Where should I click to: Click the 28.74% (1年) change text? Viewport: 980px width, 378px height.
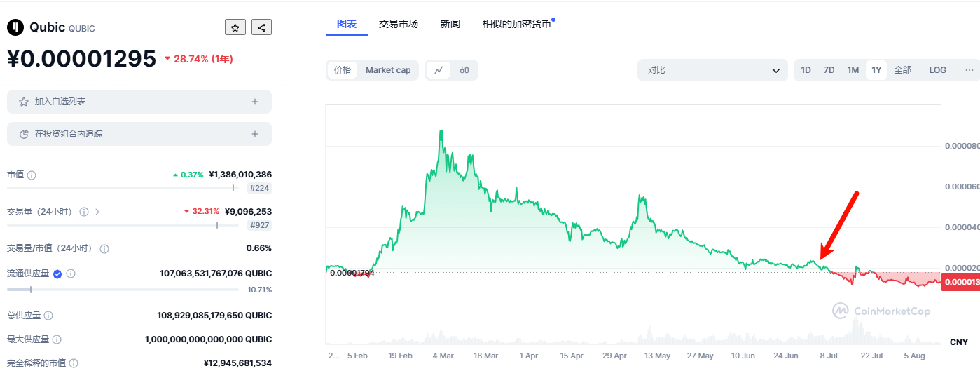203,59
